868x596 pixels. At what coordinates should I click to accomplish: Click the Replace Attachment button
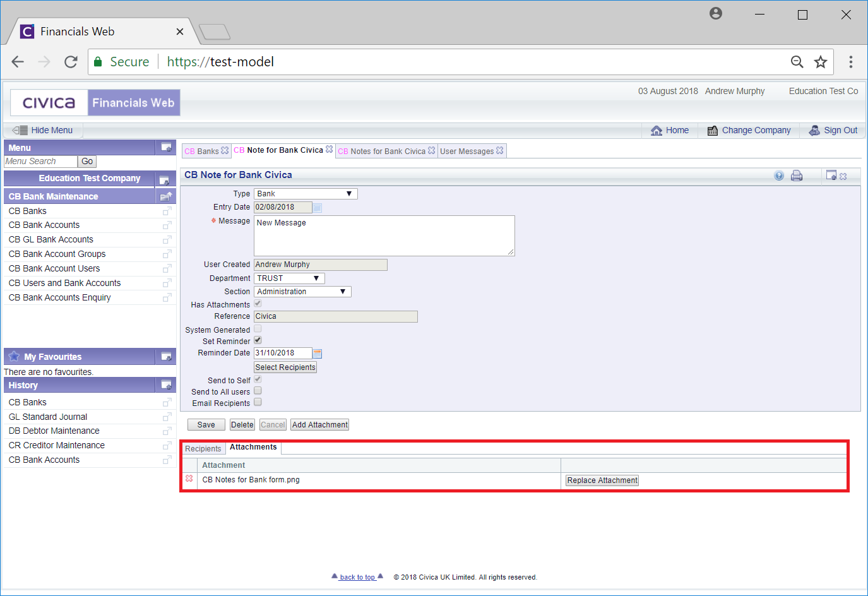click(x=602, y=480)
